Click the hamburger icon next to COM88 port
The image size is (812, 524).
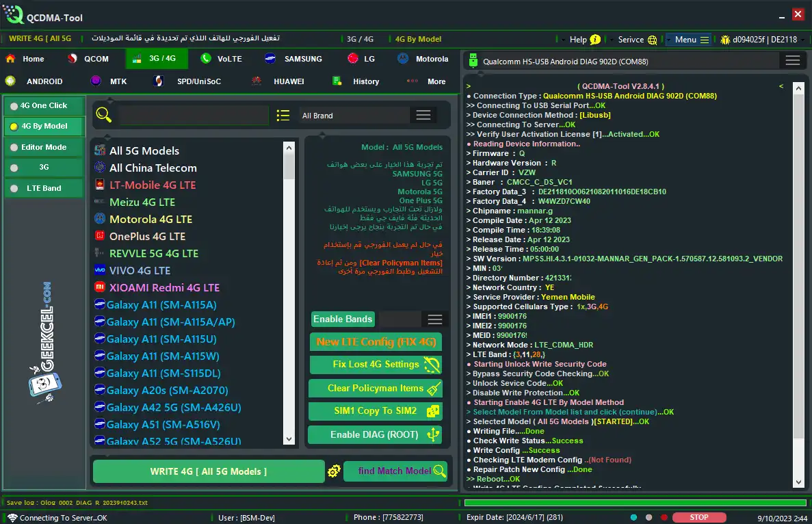tap(792, 61)
